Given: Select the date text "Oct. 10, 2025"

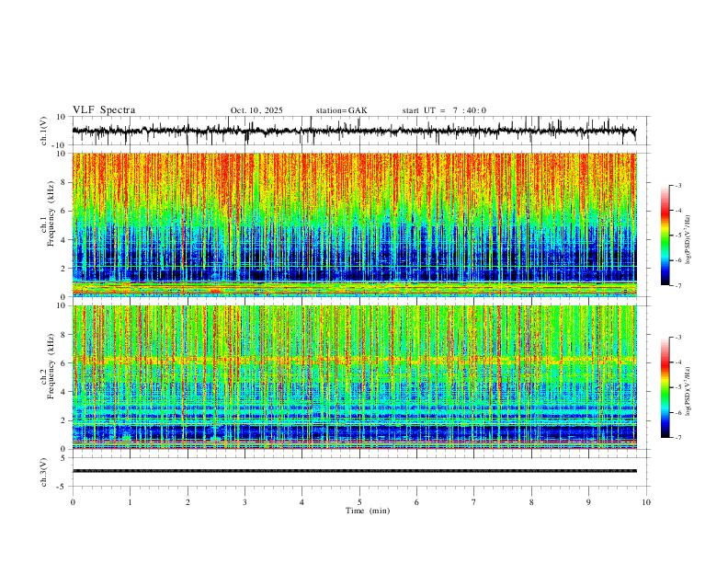Looking at the screenshot, I should [256, 110].
